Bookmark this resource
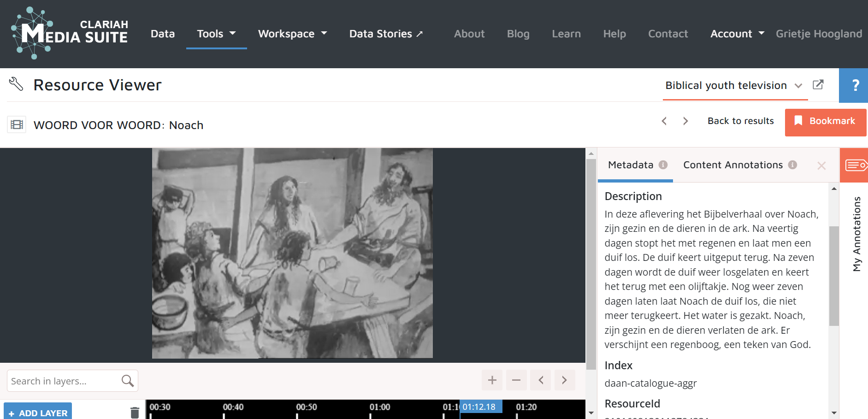868x419 pixels. pos(825,122)
